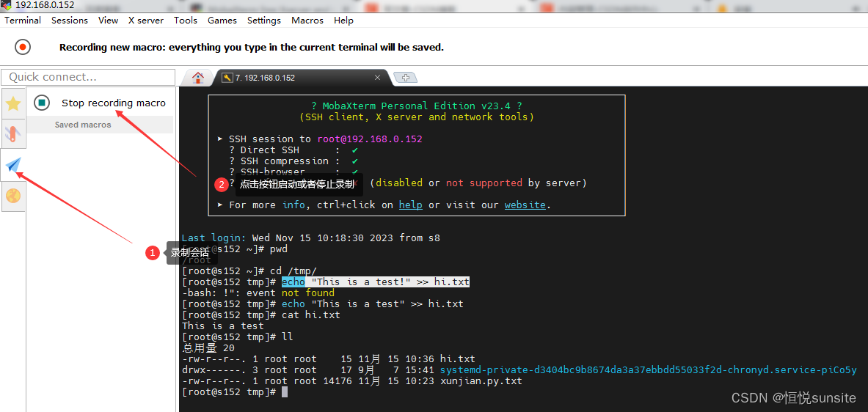
Task: Open the Sessions star sidebar tab
Action: click(13, 103)
